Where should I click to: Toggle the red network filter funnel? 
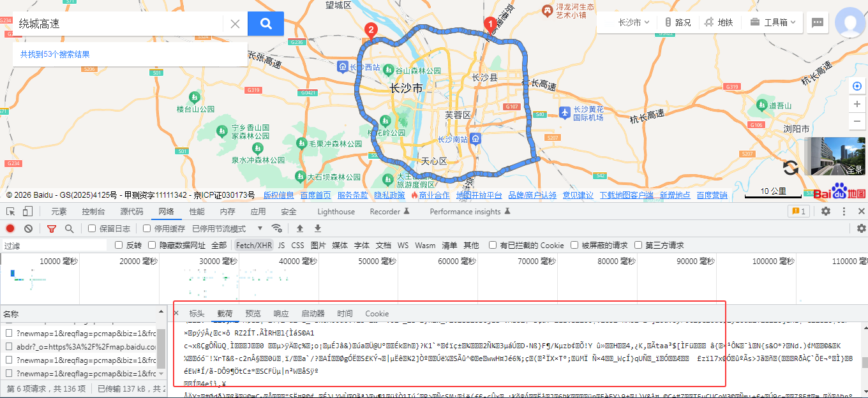(52, 228)
